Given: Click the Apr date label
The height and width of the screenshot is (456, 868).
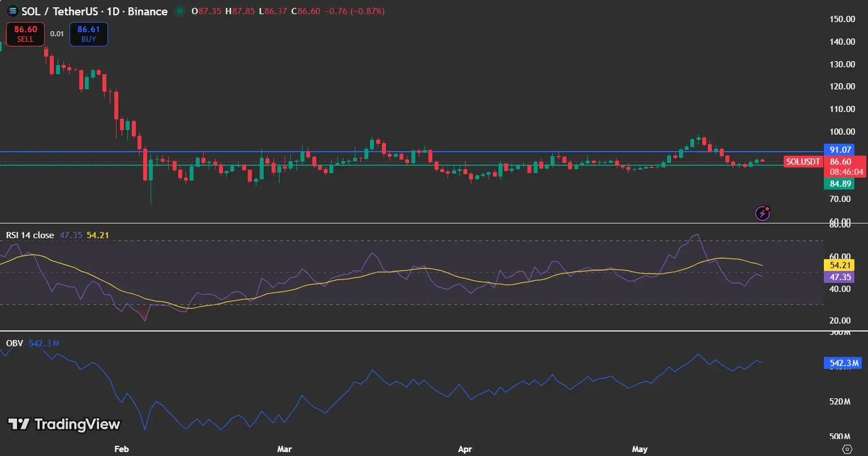Looking at the screenshot, I should coord(465,449).
